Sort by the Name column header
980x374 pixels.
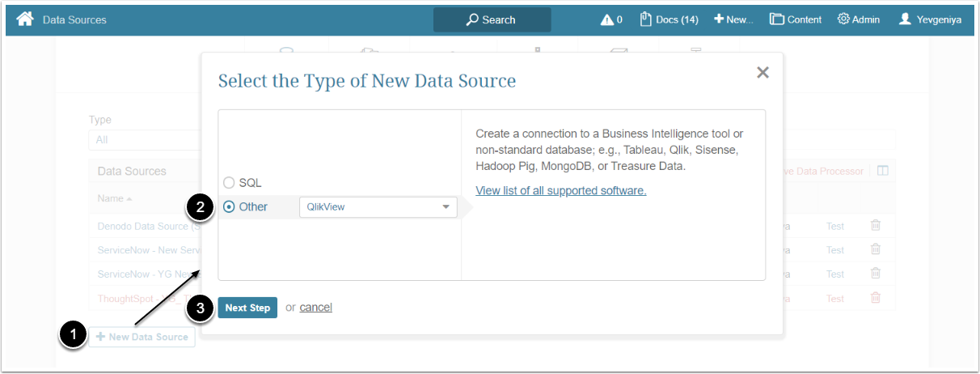(113, 198)
